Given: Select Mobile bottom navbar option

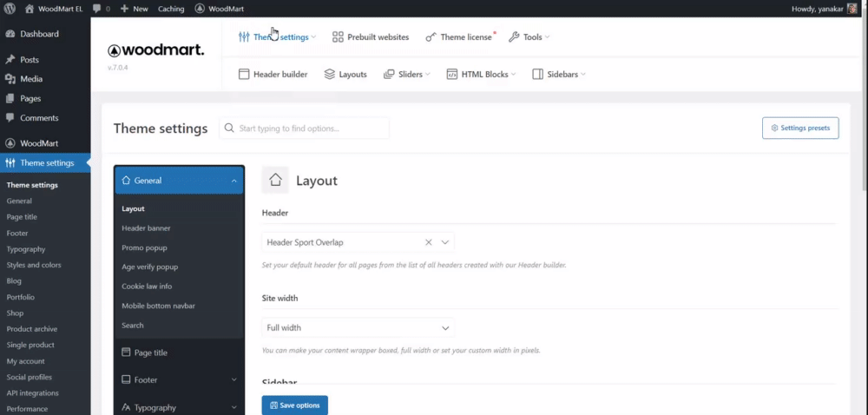Looking at the screenshot, I should click(158, 306).
